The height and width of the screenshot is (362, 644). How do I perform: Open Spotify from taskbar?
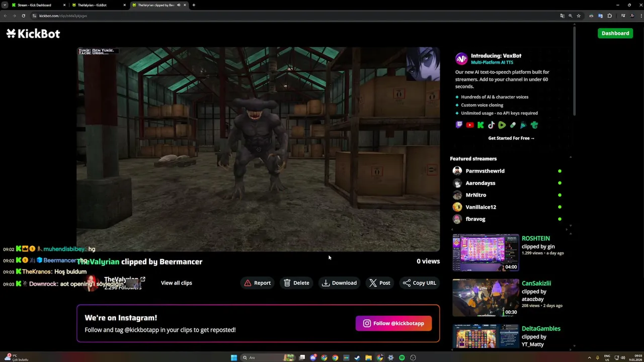coord(402,357)
